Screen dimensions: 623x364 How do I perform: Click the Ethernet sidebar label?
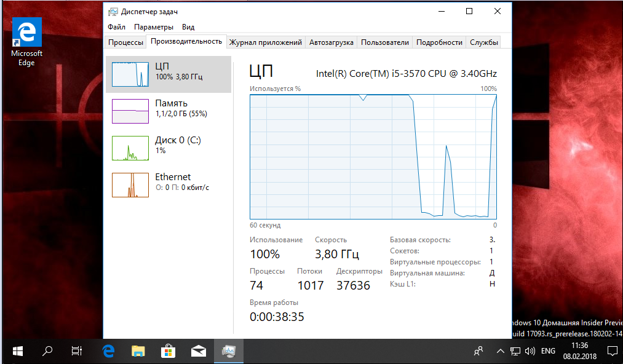click(x=173, y=177)
